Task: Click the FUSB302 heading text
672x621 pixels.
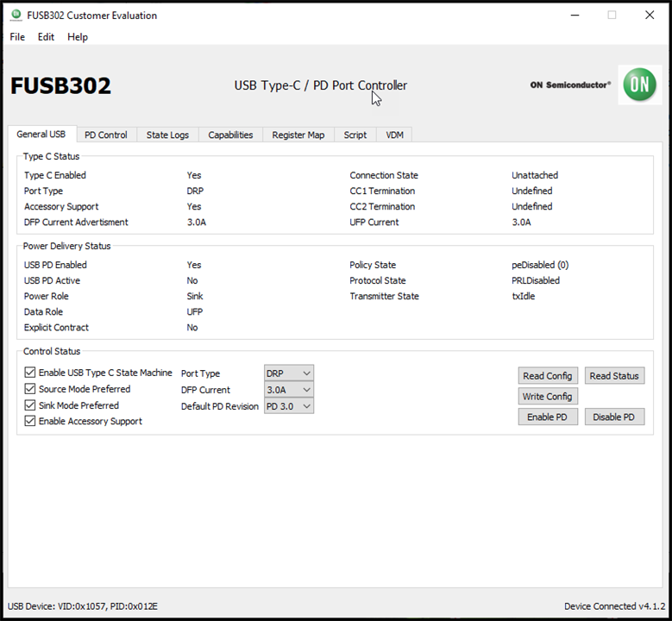Action: pos(61,85)
